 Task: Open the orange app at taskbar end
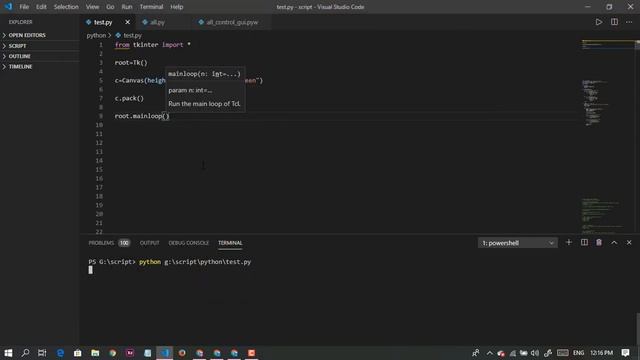251,353
